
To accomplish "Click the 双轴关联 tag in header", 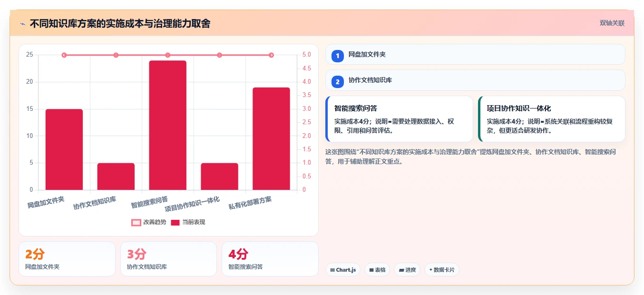I will tap(612, 23).
